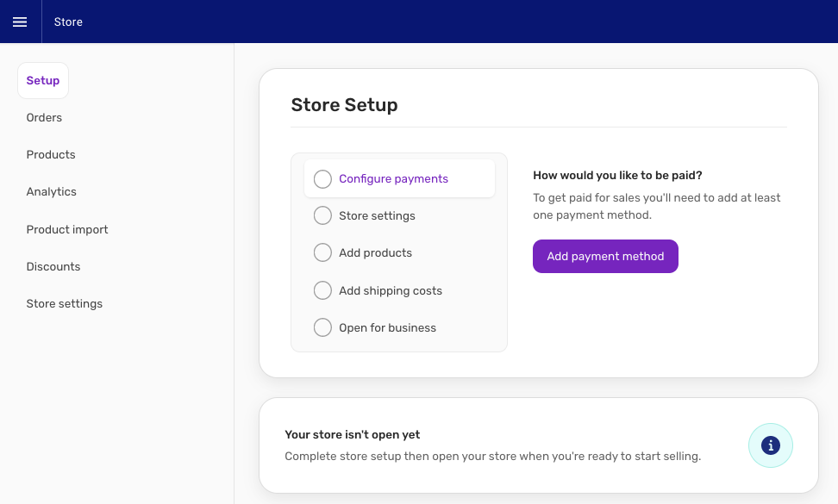
Task: Click the Add shipping costs step label
Action: coord(391,290)
